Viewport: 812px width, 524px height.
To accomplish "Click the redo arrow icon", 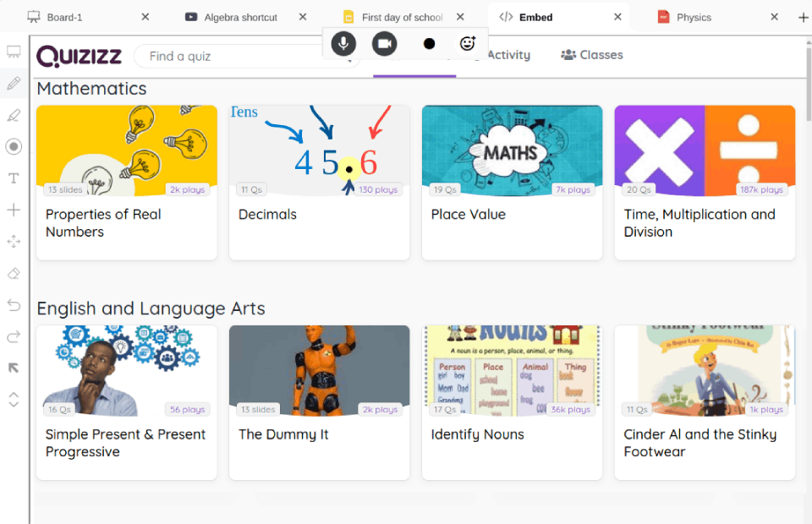I will 14,337.
